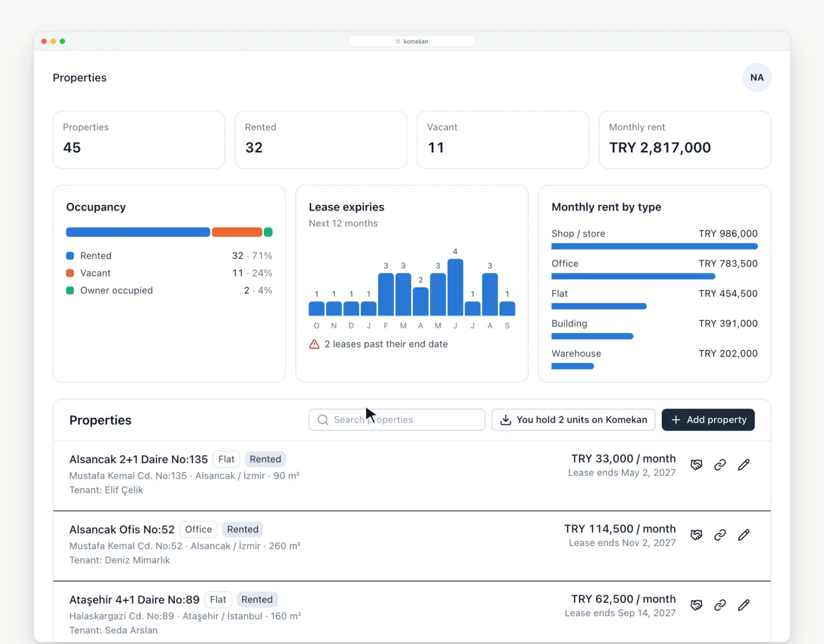Image resolution: width=824 pixels, height=644 pixels.
Task: Click 'Lease ends May 2, 2027' text
Action: coord(622,473)
